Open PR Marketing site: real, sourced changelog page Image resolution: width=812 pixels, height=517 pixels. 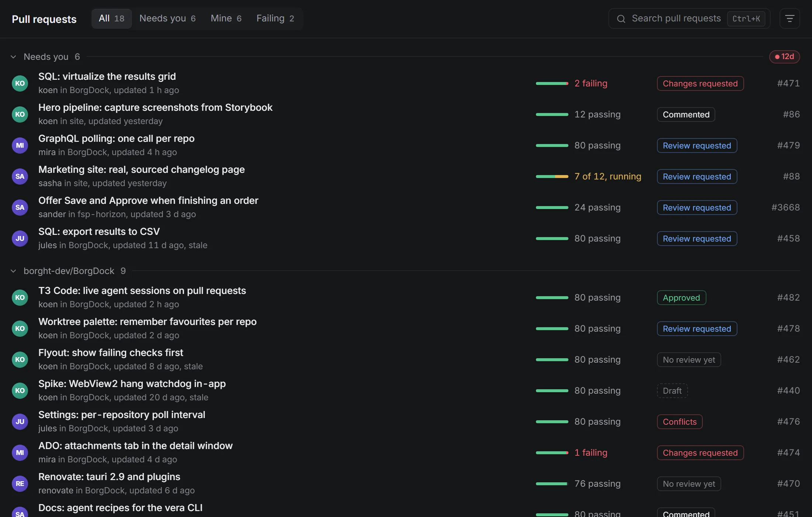tap(141, 170)
